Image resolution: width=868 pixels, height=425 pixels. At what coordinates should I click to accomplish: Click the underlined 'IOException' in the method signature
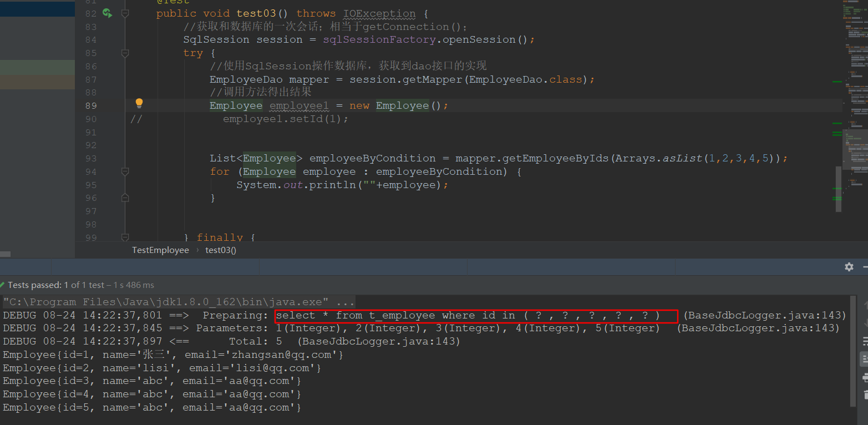click(379, 13)
